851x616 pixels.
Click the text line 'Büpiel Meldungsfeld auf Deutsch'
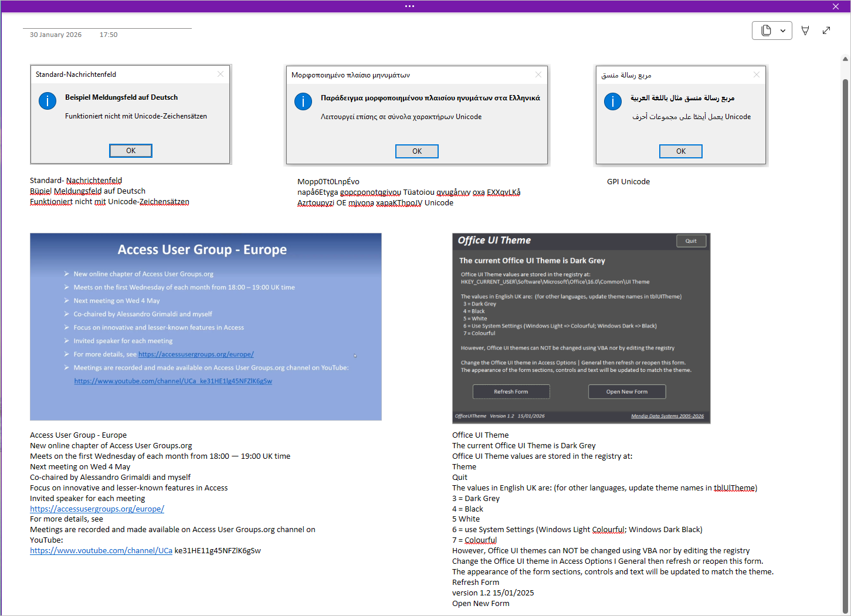coord(87,191)
